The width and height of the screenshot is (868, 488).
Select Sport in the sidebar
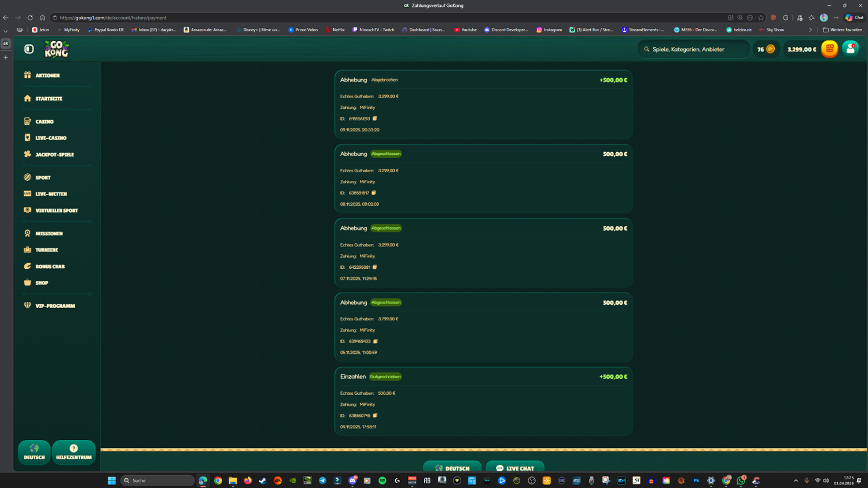click(43, 178)
